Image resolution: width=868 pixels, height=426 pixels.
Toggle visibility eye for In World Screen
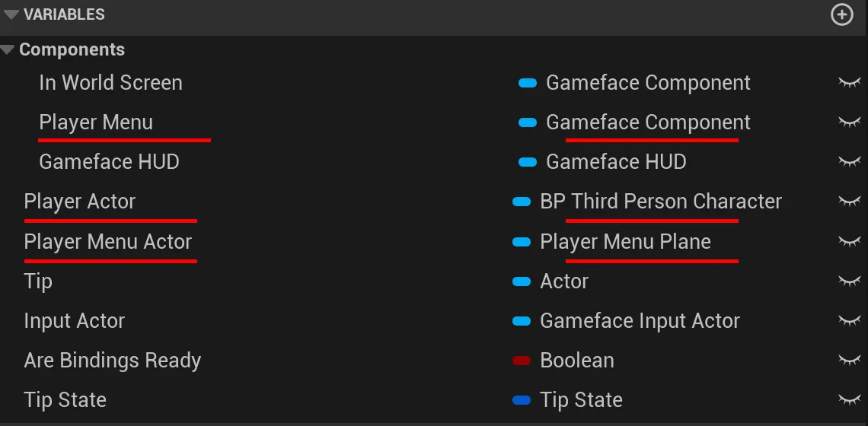(x=849, y=83)
